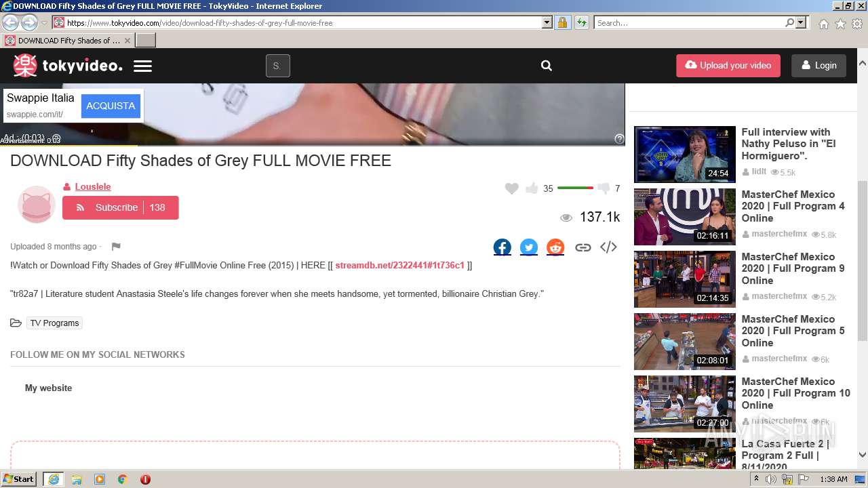Copy the video link icon
The height and width of the screenshot is (488, 868).
[x=583, y=247]
